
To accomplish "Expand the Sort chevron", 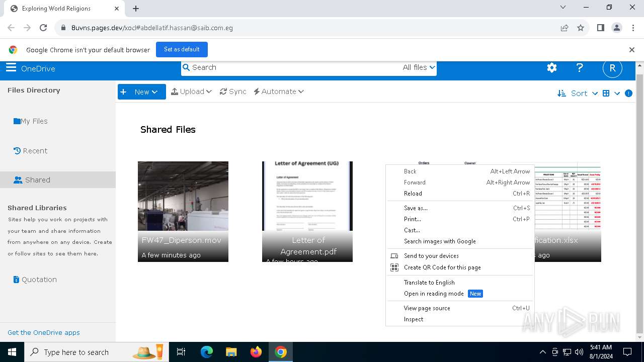I will (x=595, y=94).
